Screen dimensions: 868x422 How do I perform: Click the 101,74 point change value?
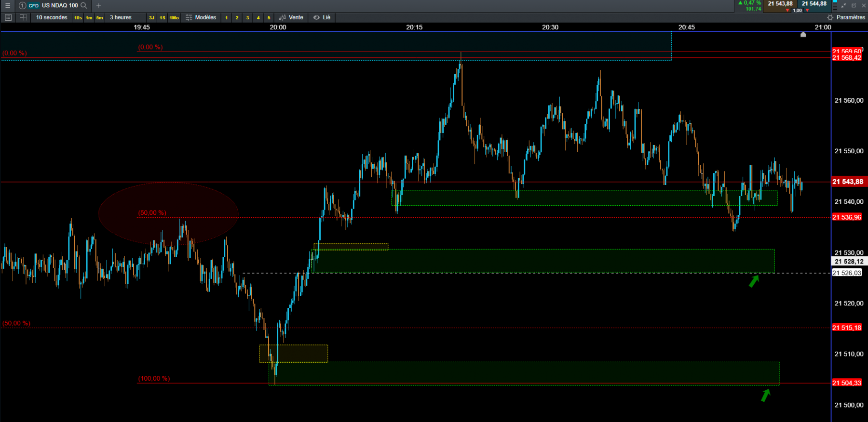pyautogui.click(x=753, y=9)
